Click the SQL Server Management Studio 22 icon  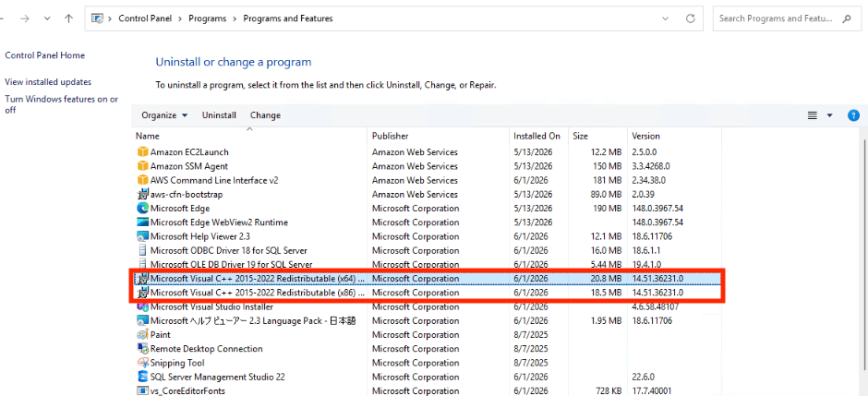click(x=143, y=377)
